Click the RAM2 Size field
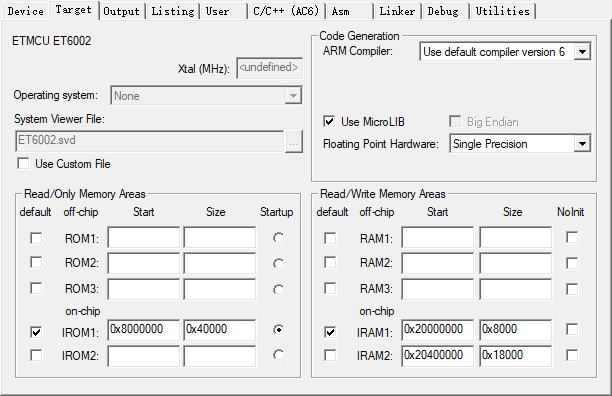Screen dimensions: 612x396 point(516,263)
